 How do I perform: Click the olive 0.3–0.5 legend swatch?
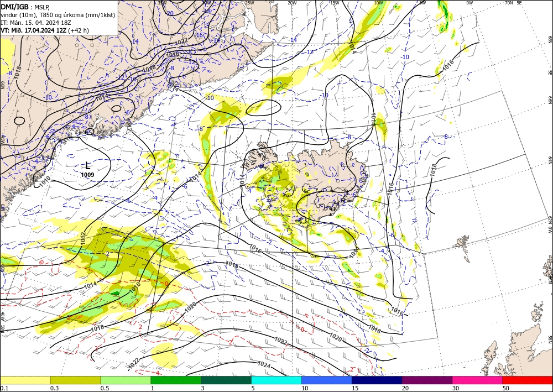(x=75, y=380)
